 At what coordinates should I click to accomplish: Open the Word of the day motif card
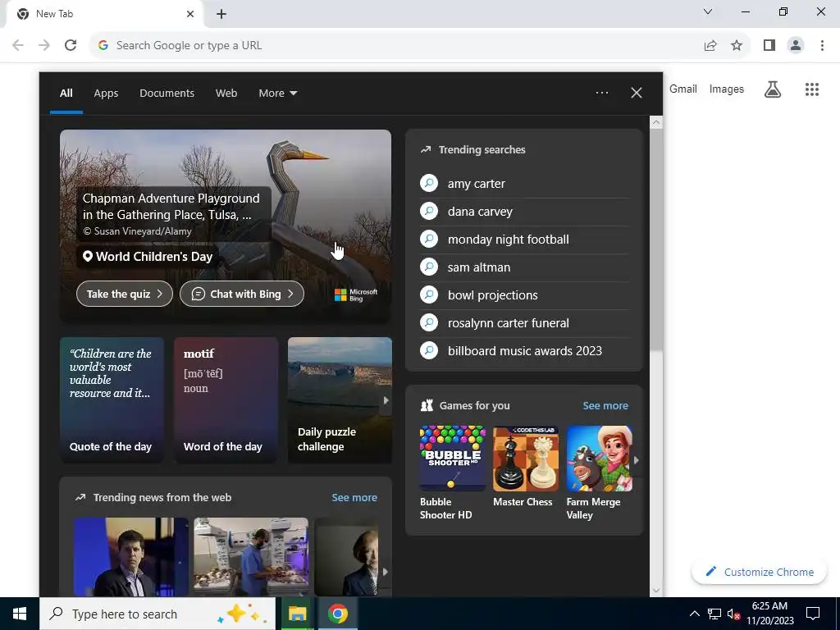(226, 399)
